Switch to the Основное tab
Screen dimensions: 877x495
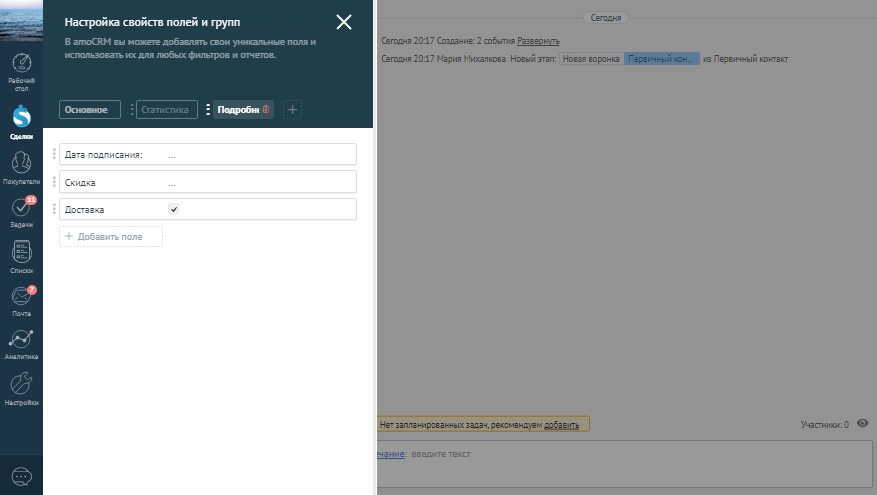point(89,110)
